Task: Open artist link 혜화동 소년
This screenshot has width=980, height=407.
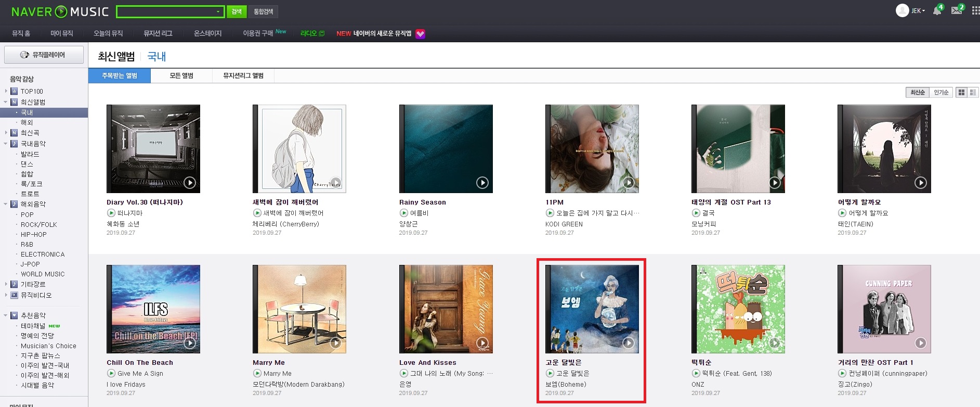Action: 123,224
